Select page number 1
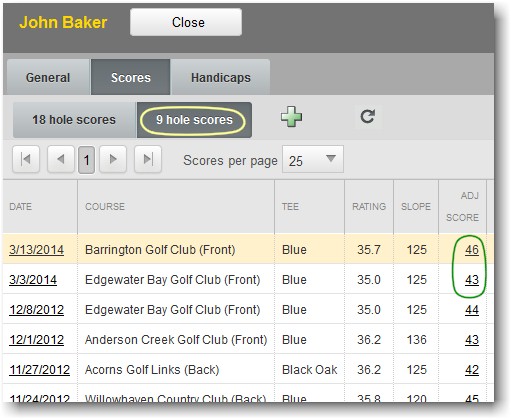Screen dimensions: 511x419 click(87, 160)
